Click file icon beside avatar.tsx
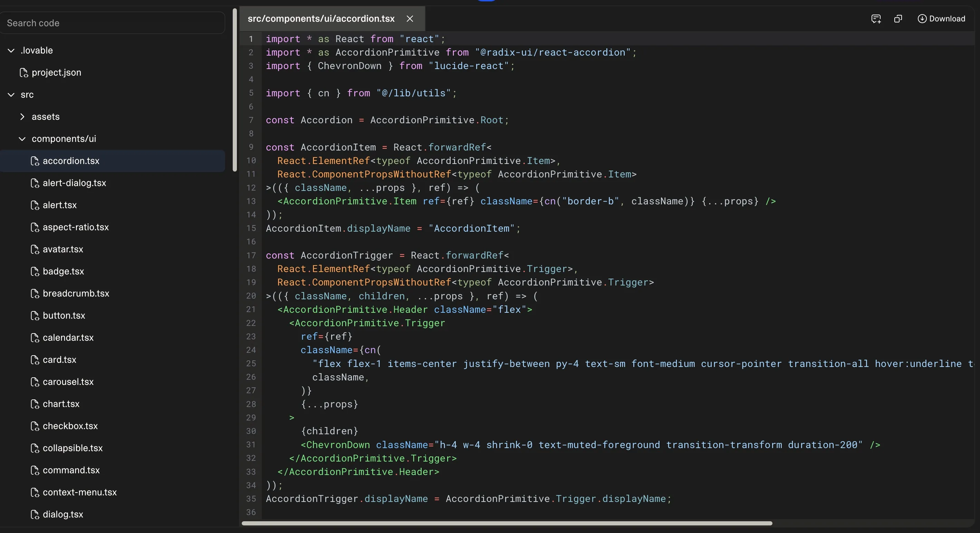 (35, 249)
